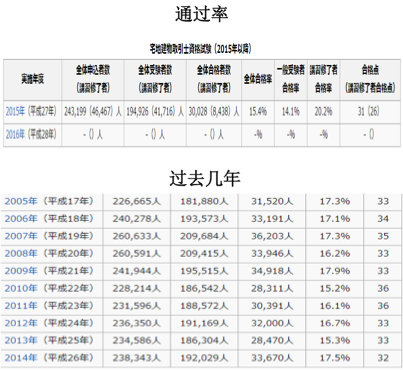
Task: Click the 全体合格率 column header
Action: click(258, 79)
